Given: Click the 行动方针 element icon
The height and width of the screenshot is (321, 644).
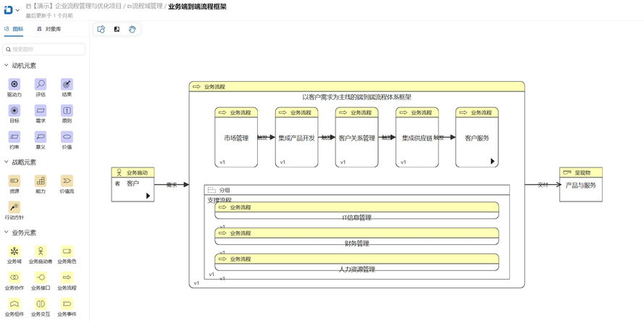Looking at the screenshot, I should point(14,207).
